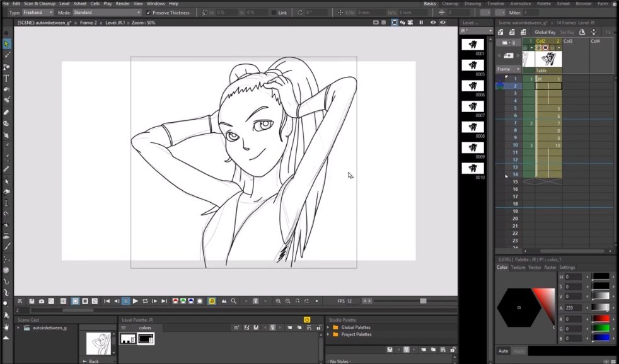Click the Play button in playback controls
Viewport: 619px width, 364px height.
click(135, 301)
